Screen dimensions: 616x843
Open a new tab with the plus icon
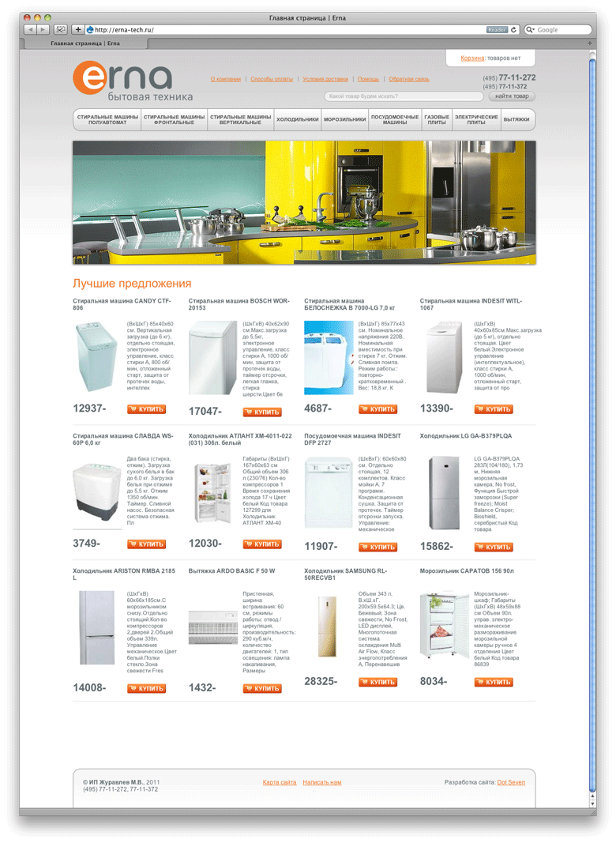coord(589,43)
